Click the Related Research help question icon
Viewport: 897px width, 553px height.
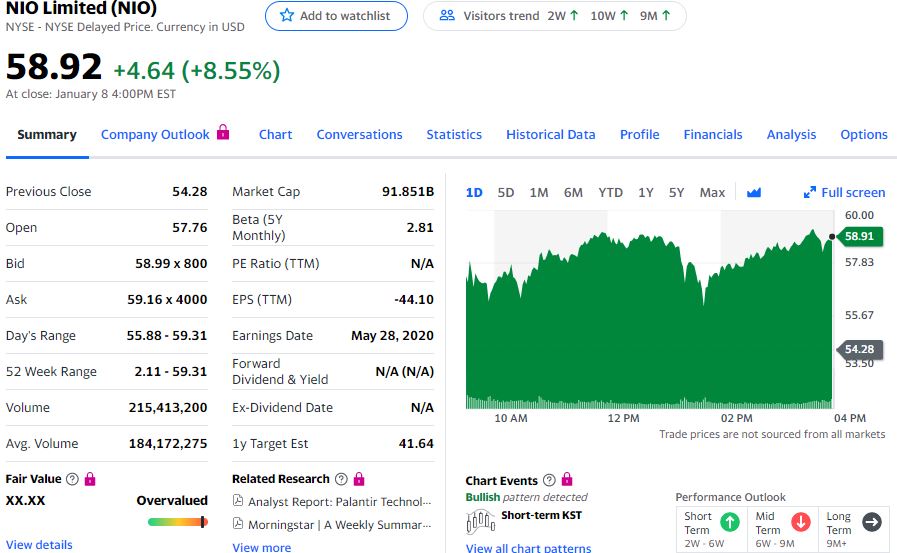pos(341,479)
